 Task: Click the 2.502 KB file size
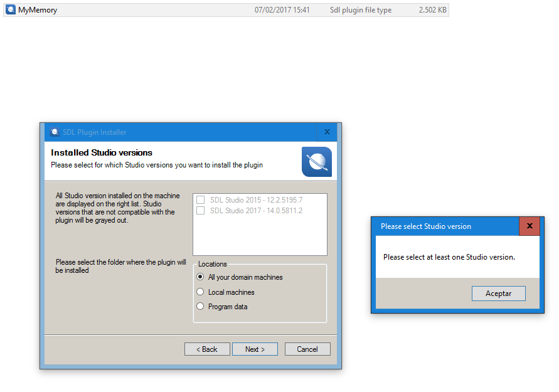(x=432, y=10)
